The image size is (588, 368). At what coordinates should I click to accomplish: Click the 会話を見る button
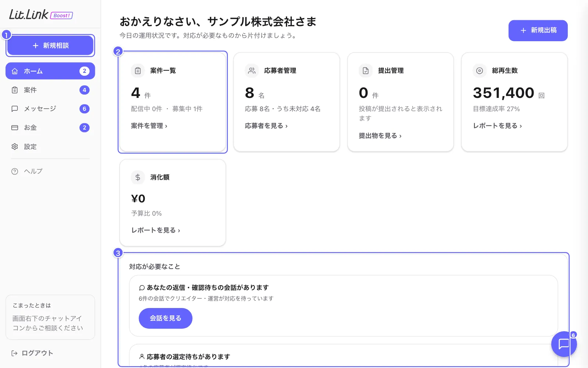click(165, 318)
